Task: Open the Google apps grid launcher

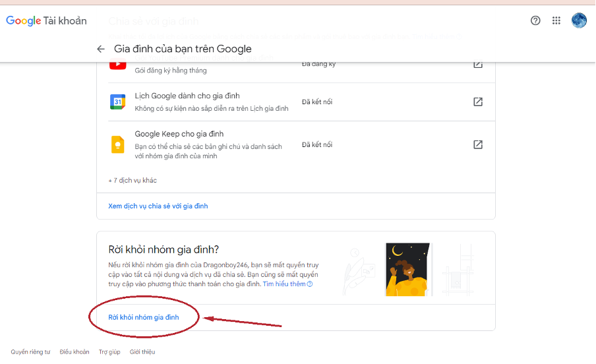Action: click(x=556, y=20)
